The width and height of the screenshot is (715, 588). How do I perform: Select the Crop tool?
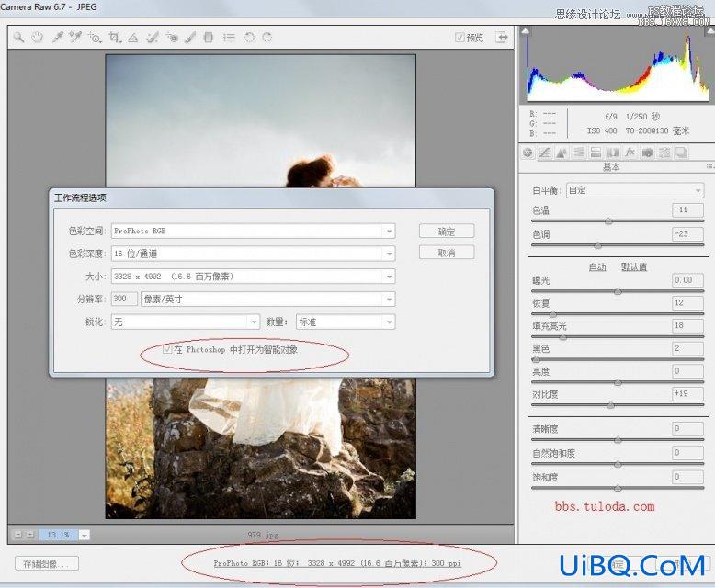pos(115,38)
